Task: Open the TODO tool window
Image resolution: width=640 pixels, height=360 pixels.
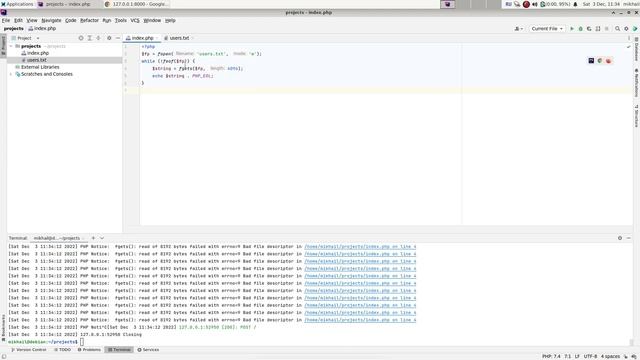Action: pyautogui.click(x=62, y=350)
